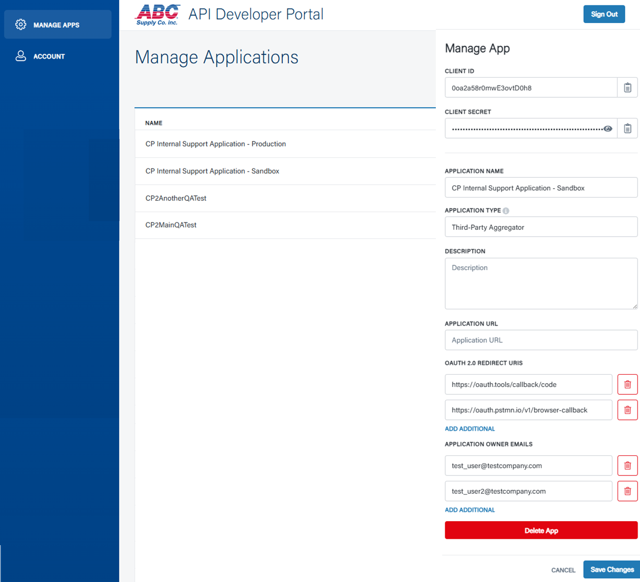Copy the Client ID to clipboard
Screen dimensions: 640x582
(627, 88)
